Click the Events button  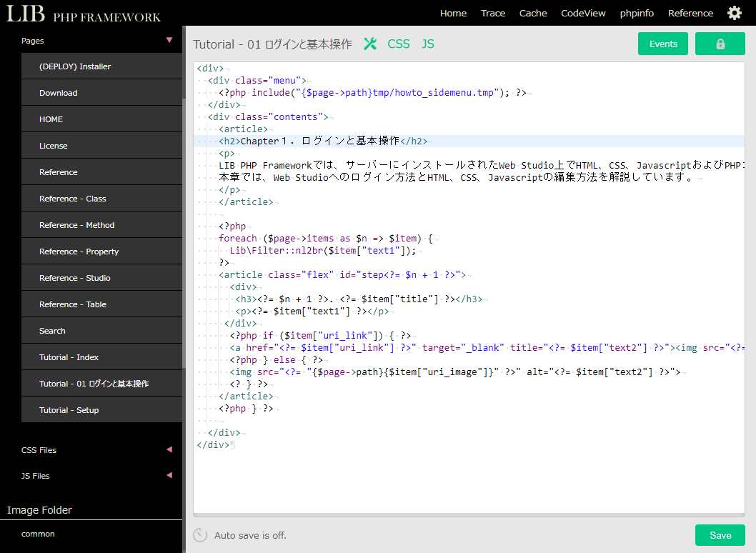pos(662,44)
